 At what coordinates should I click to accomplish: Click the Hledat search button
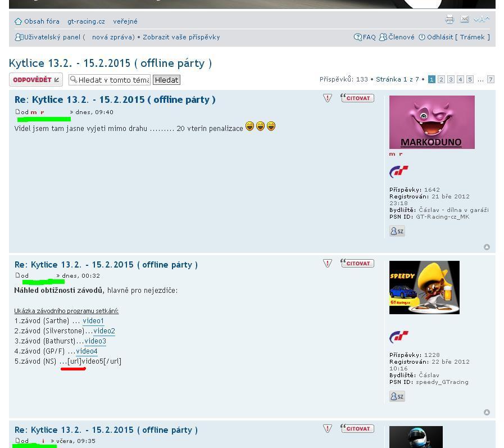166,80
